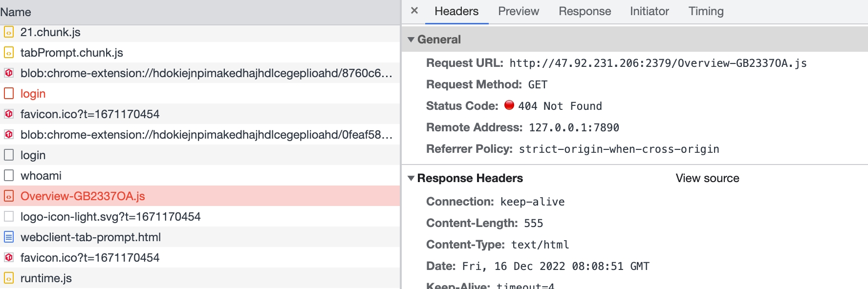Click the Overview-GB2337OA.js red script icon

9,196
